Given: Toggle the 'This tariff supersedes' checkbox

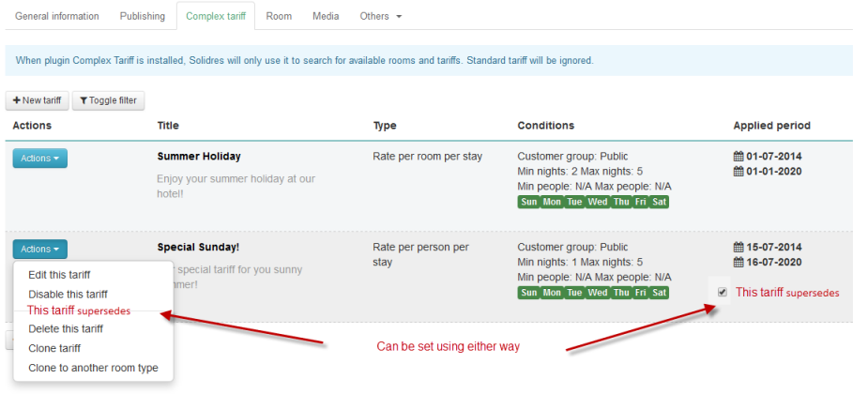Looking at the screenshot, I should [722, 292].
